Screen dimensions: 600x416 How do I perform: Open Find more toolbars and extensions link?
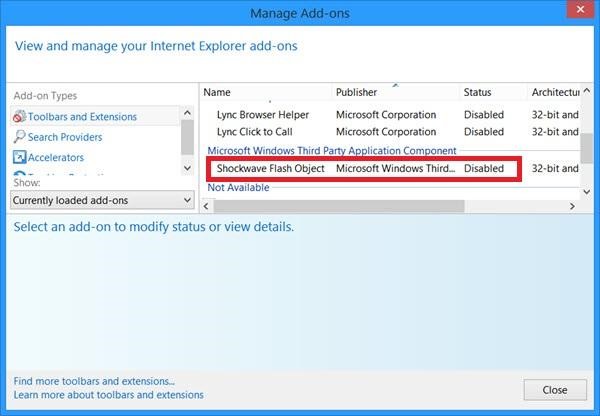pyautogui.click(x=94, y=381)
